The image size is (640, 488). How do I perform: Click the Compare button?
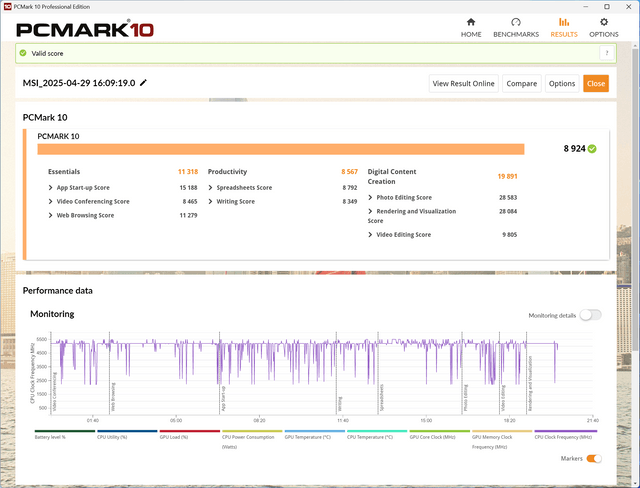point(522,84)
